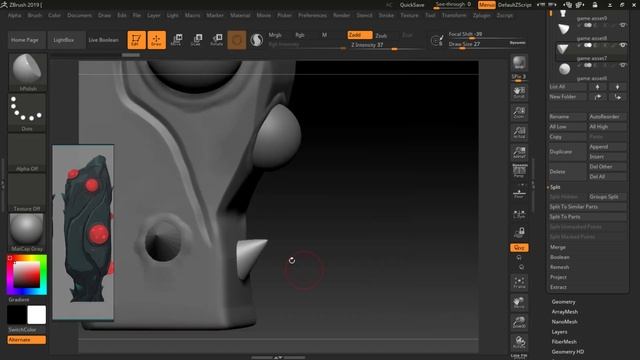Image resolution: width=640 pixels, height=360 pixels.
Task: Toggle the Zadd button
Action: pyautogui.click(x=360, y=35)
